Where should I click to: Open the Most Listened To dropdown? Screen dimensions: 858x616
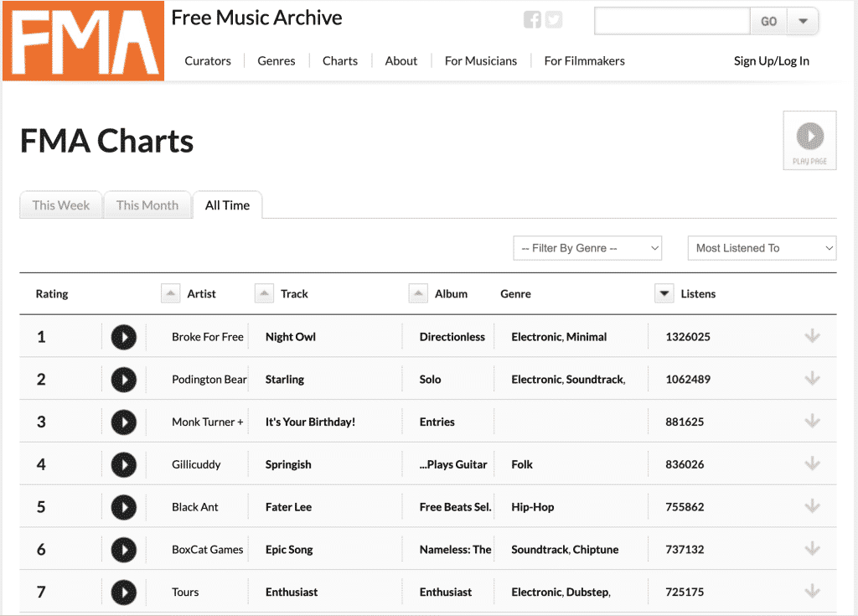coord(761,247)
